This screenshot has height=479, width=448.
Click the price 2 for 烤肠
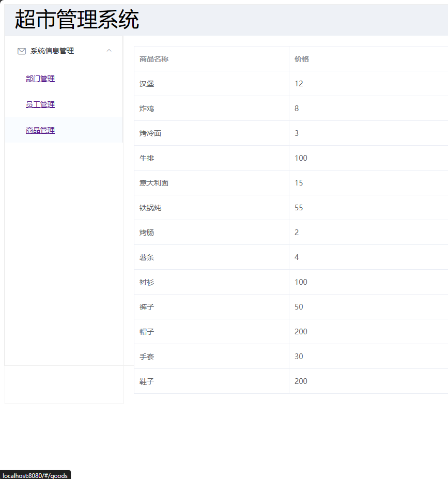point(297,232)
